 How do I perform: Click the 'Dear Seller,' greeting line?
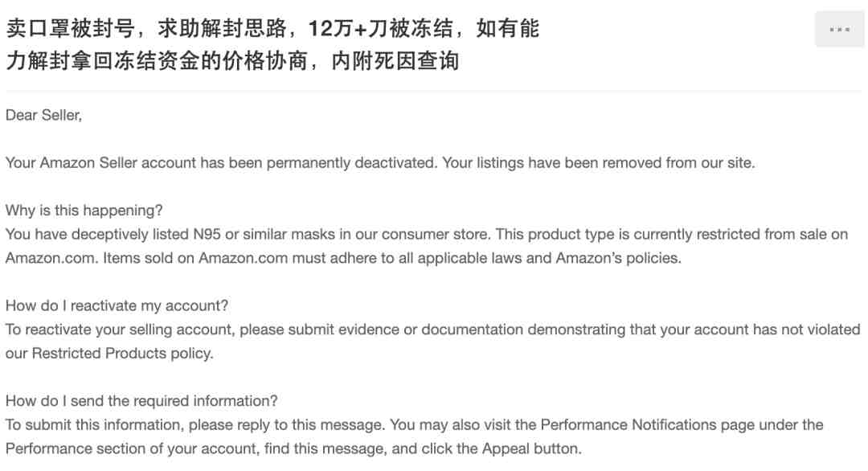pos(43,115)
